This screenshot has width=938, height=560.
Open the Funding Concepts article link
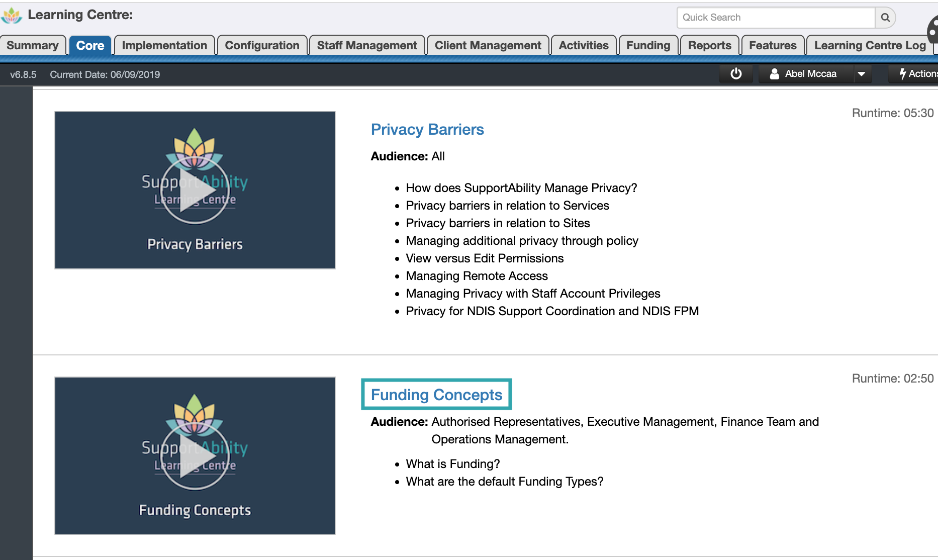pyautogui.click(x=436, y=395)
